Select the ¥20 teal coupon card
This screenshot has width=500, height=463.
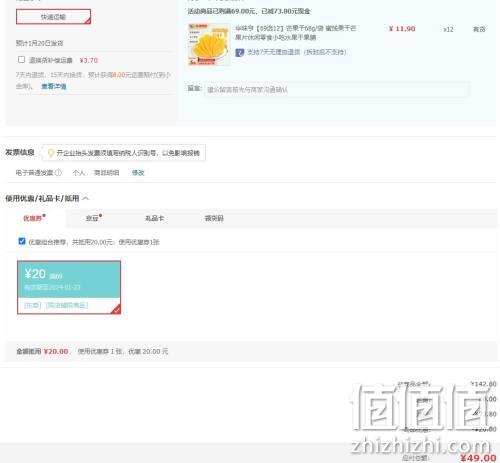pos(69,287)
